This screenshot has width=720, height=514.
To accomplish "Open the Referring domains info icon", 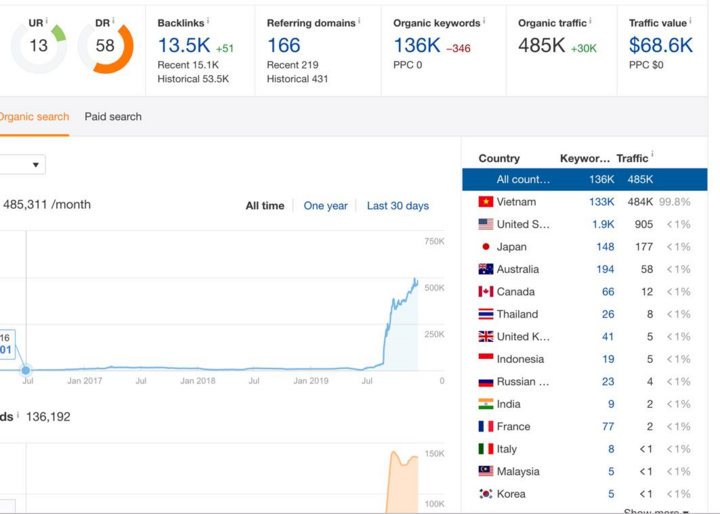I will [359, 20].
